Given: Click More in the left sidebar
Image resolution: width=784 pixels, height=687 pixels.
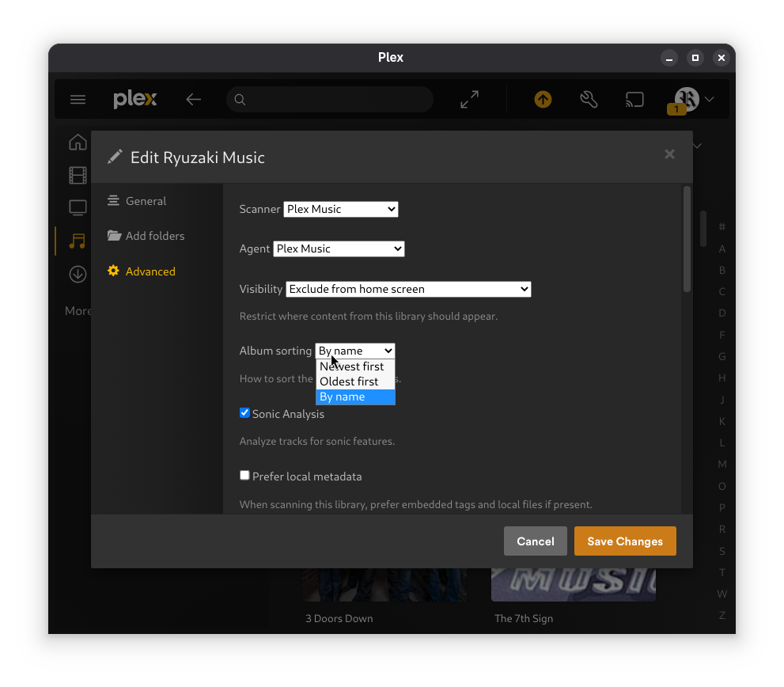Looking at the screenshot, I should click(x=78, y=311).
